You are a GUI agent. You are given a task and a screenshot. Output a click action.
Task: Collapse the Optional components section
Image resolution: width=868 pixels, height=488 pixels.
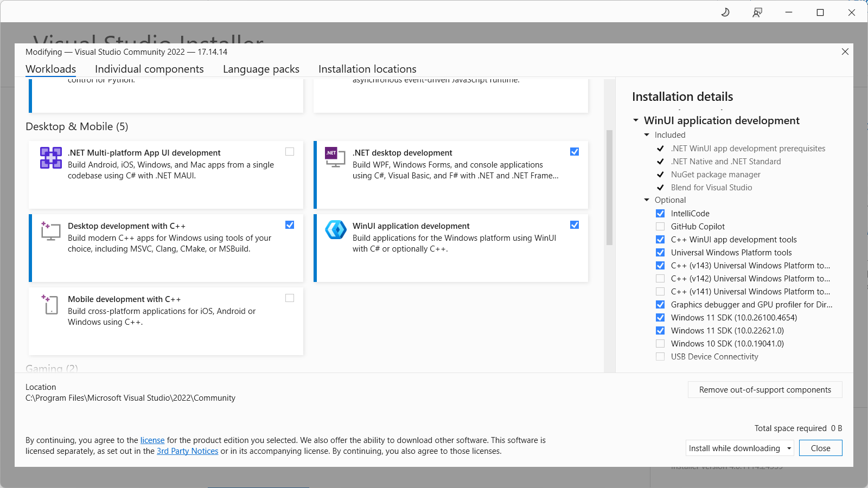coord(646,200)
